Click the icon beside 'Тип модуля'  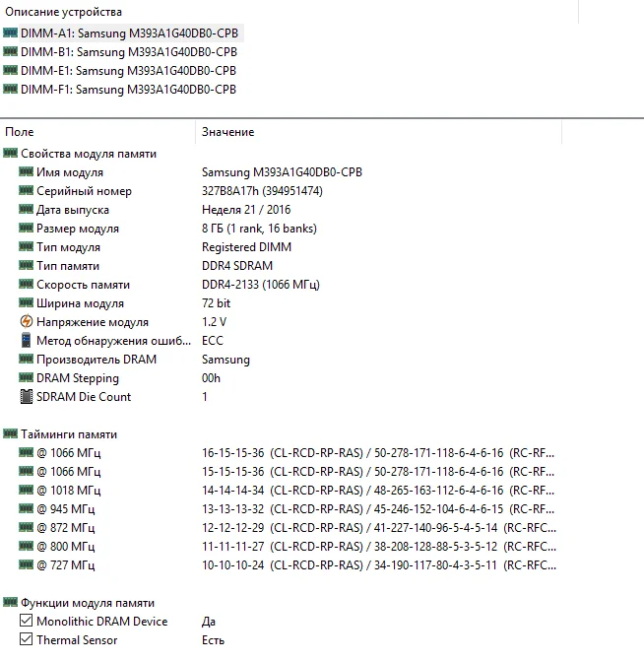click(x=26, y=246)
